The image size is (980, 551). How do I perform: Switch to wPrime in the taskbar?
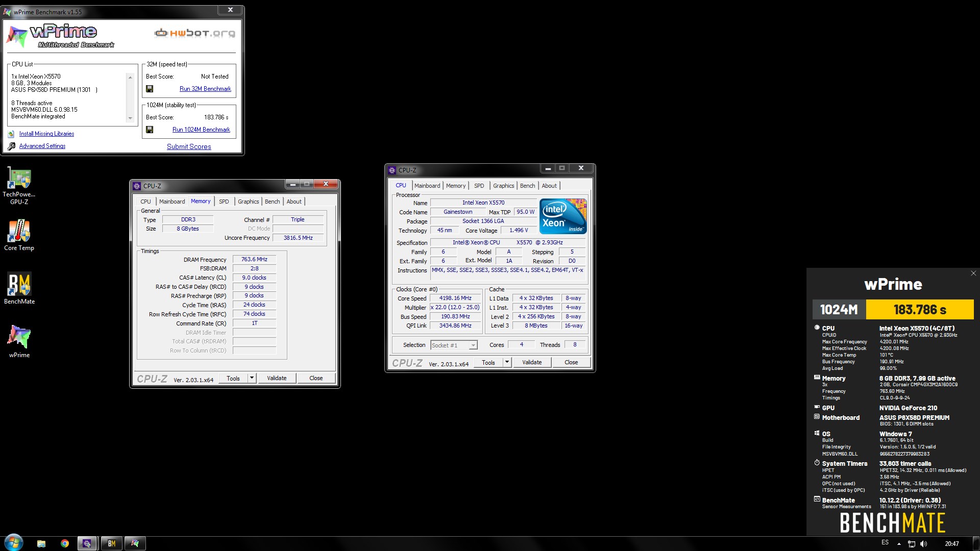(135, 543)
